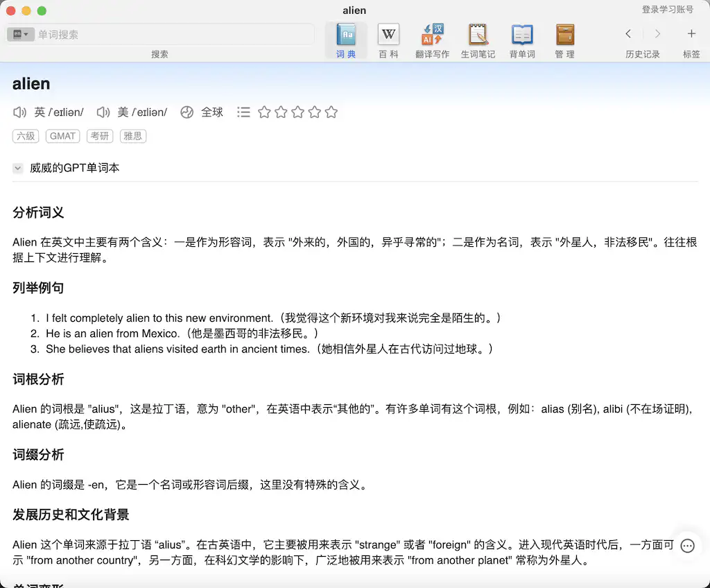Collapse the 威威的GPT单词本 section
This screenshot has height=588, width=710.
[x=17, y=168]
